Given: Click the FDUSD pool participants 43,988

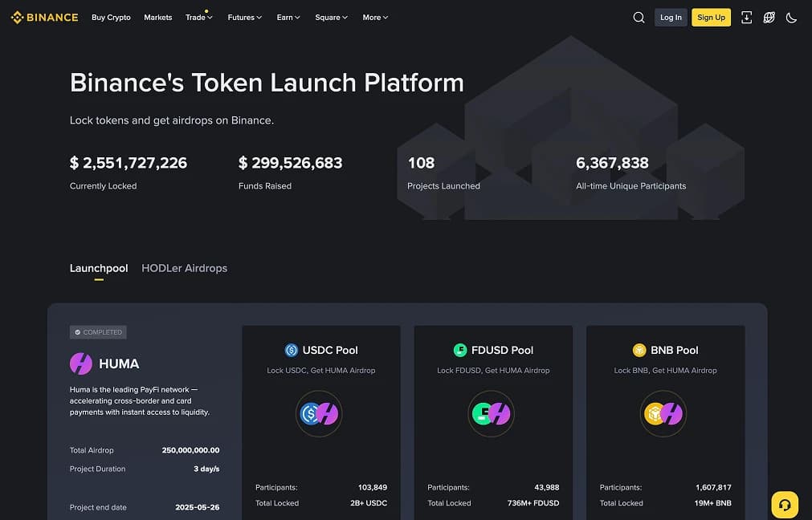Looking at the screenshot, I should pos(547,487).
